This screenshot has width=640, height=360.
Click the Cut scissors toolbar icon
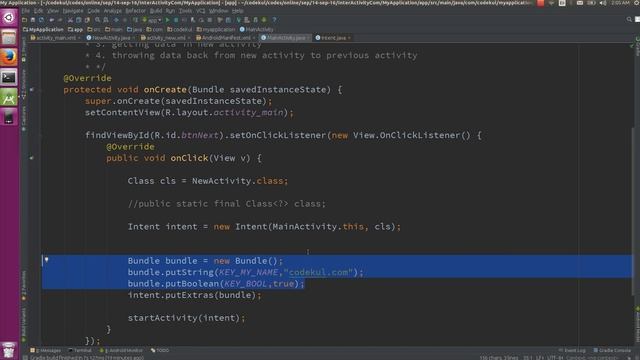[70, 20]
